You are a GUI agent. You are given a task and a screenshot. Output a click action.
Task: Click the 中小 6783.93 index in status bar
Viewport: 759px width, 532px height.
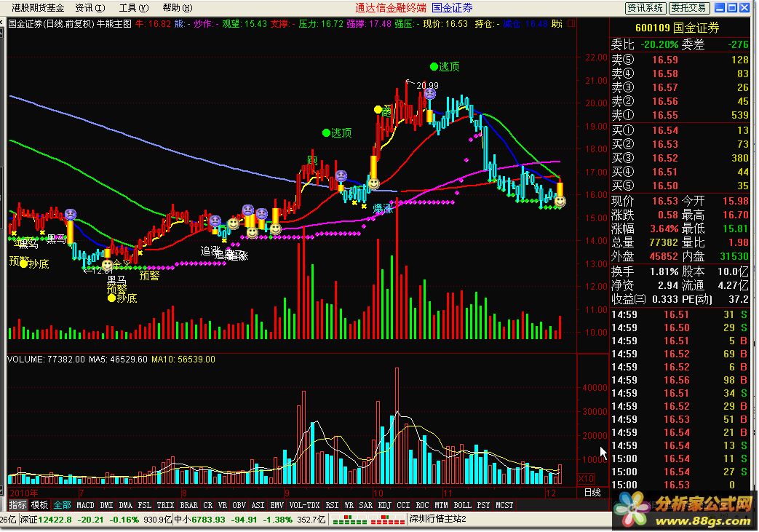(199, 520)
